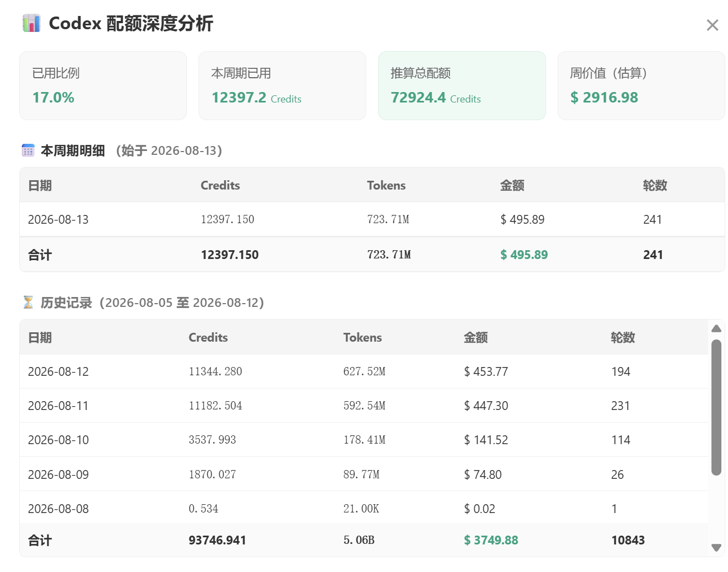728x572 pixels.
Task: Select the 周价值（估算）$ 2916.98 card
Action: (641, 85)
